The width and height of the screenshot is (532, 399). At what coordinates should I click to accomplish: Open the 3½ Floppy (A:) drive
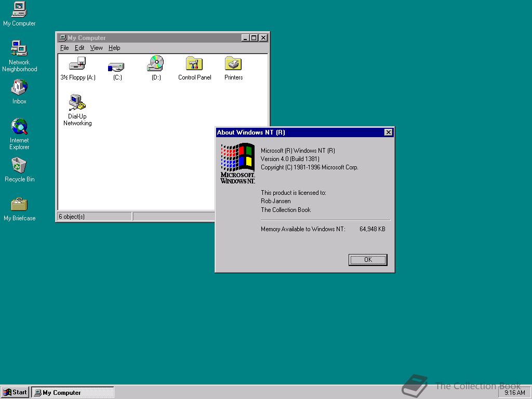77,65
